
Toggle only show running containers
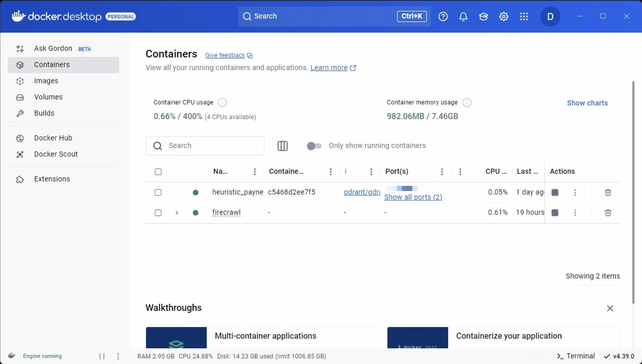314,146
